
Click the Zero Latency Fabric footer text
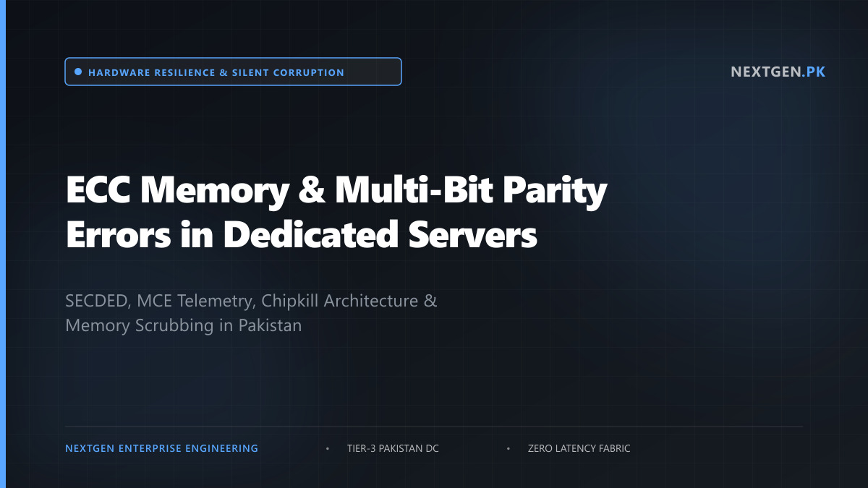579,448
